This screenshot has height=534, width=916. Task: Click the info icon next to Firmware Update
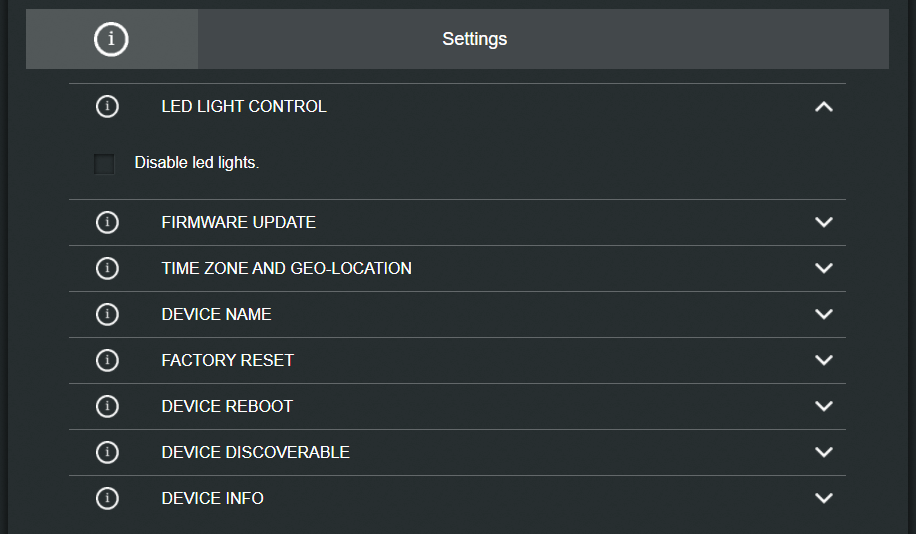coord(107,222)
